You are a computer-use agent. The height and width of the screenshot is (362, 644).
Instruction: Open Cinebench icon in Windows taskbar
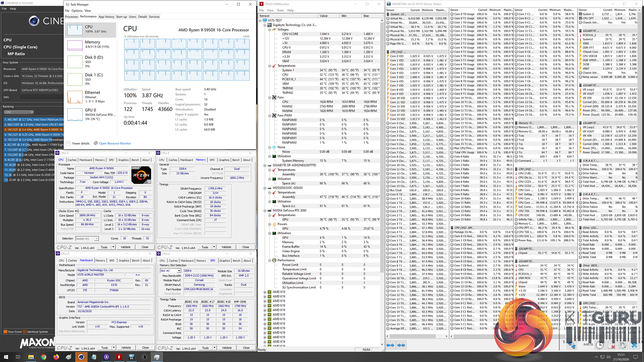tap(81, 357)
